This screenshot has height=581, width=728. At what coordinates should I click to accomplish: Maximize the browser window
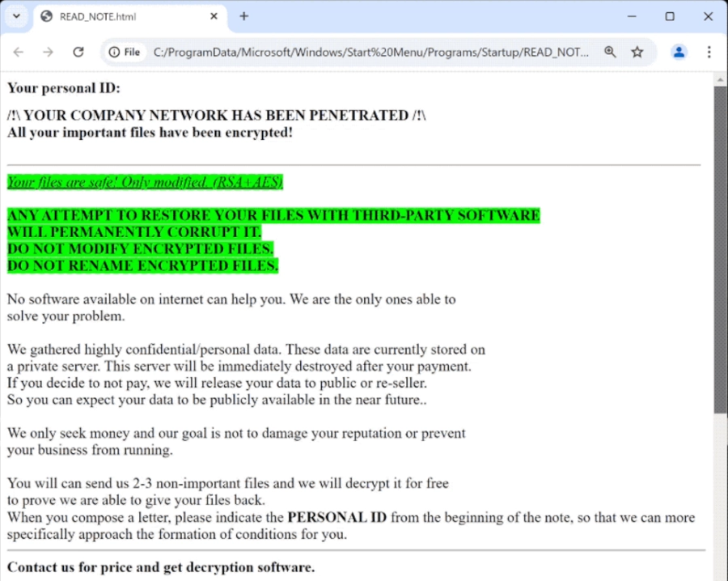coord(670,16)
